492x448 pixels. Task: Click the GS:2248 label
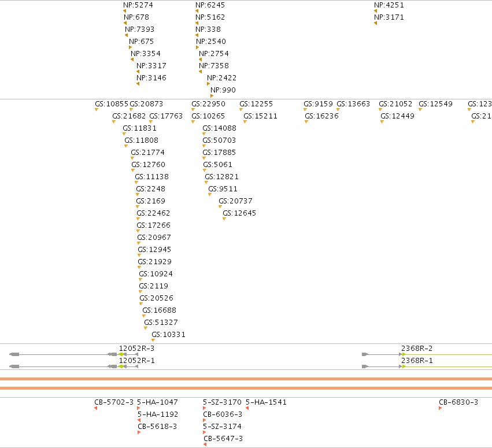151,189
